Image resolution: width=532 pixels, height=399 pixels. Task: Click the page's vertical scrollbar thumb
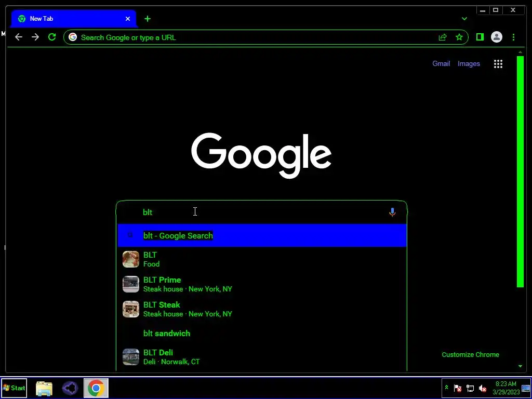click(520, 171)
